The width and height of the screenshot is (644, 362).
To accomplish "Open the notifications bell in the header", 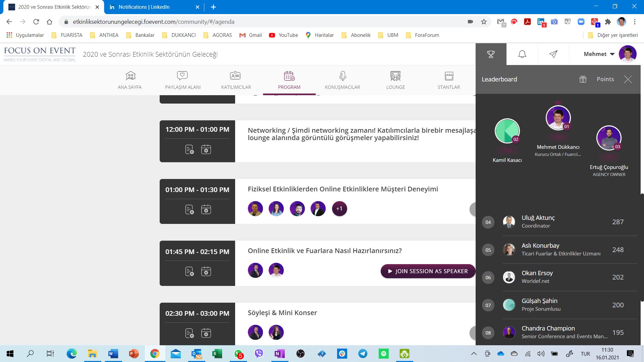I will 522,54.
